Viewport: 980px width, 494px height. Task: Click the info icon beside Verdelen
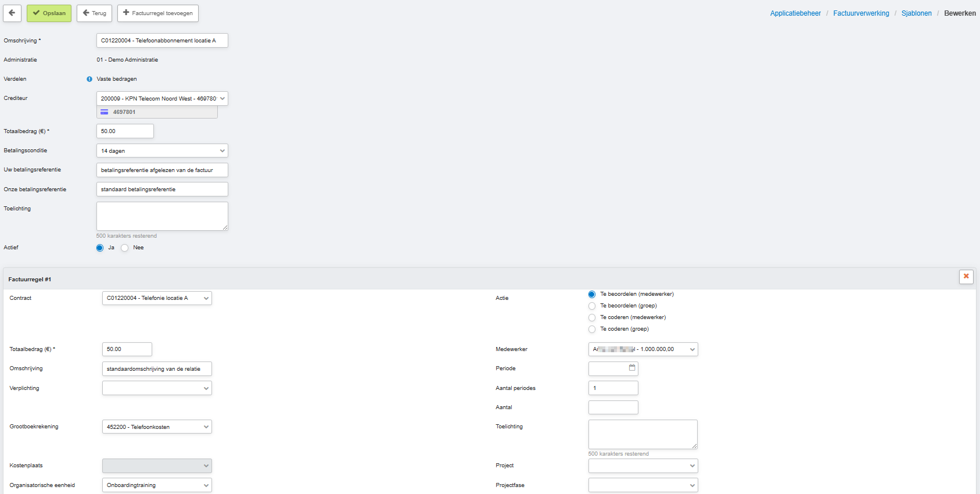[89, 79]
